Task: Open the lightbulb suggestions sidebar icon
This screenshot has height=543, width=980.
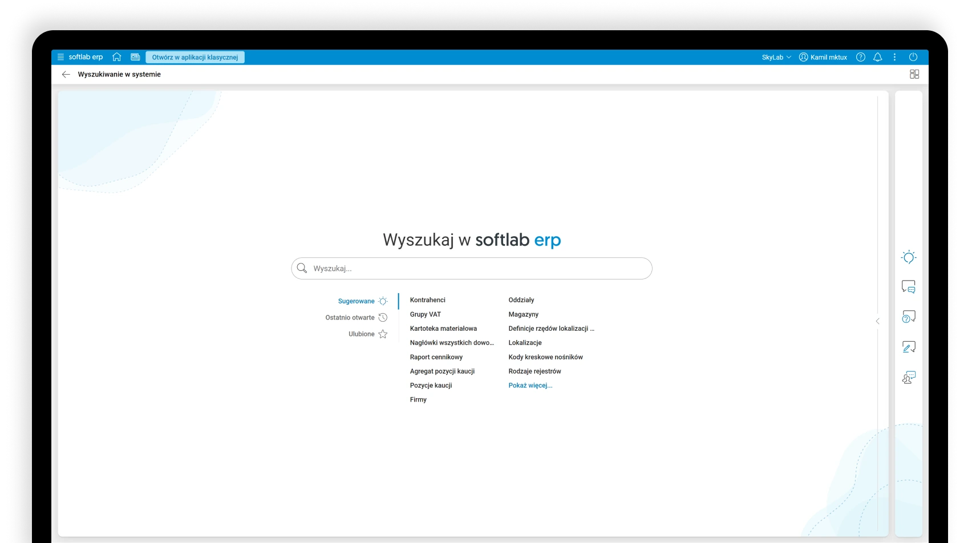Action: tap(909, 257)
